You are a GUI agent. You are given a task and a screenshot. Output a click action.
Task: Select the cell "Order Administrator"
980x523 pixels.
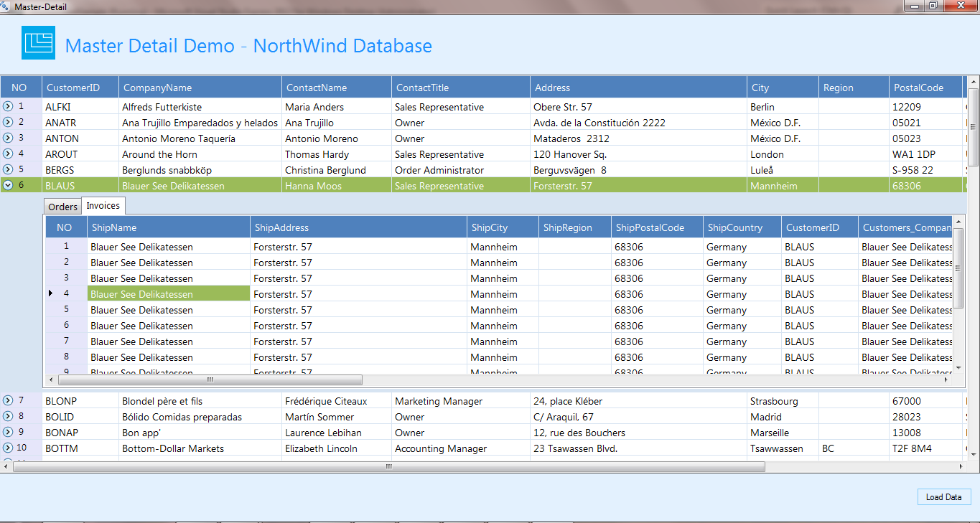(461, 170)
